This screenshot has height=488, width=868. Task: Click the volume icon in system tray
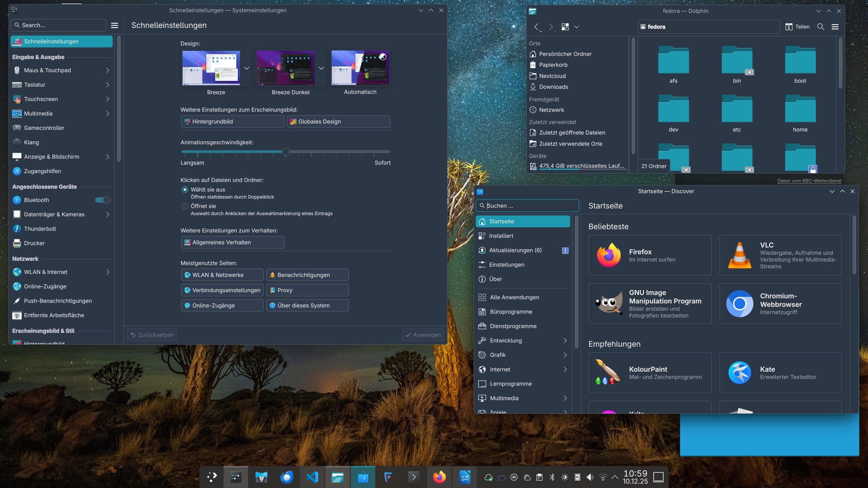[590, 477]
